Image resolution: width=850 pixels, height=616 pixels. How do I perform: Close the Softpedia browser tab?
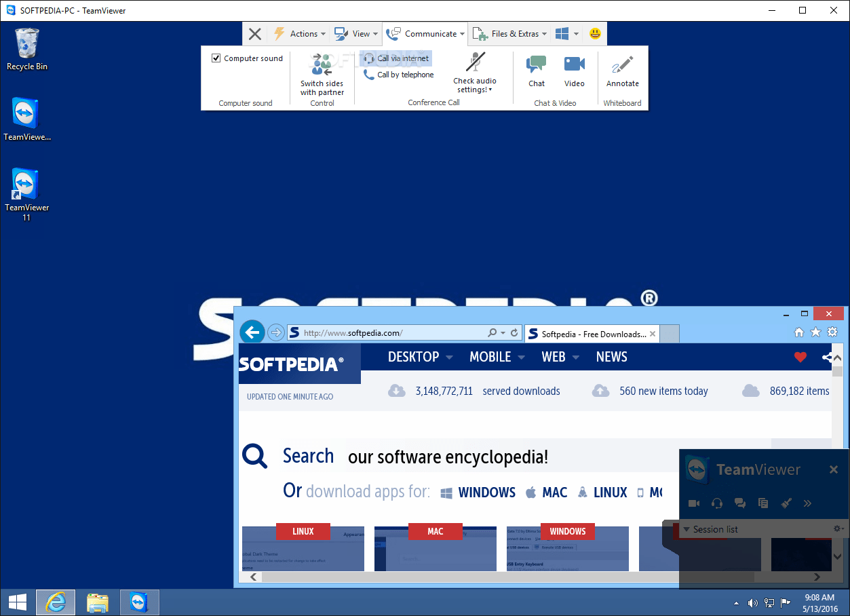[653, 334]
